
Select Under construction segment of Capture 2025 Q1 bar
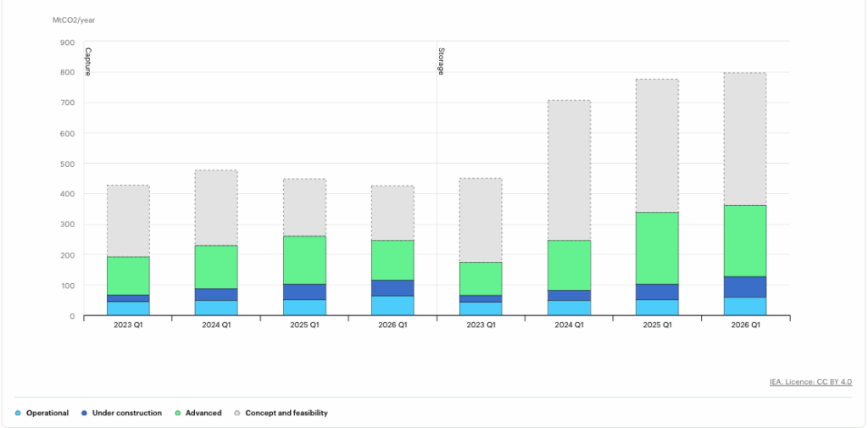point(304,292)
